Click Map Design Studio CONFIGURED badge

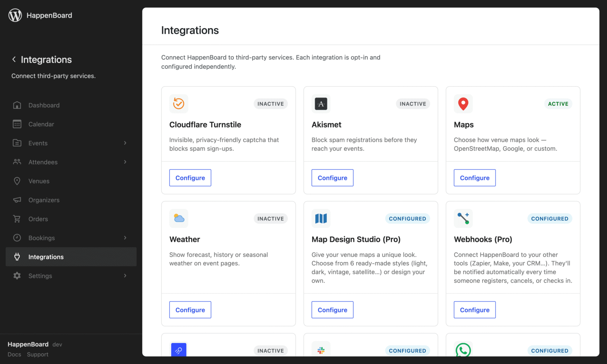(407, 219)
